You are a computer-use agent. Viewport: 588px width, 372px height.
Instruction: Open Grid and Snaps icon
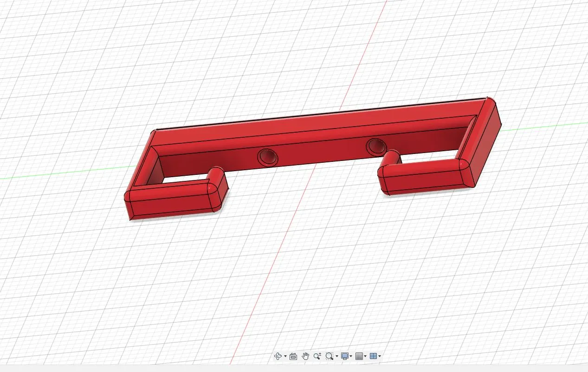(x=359, y=356)
